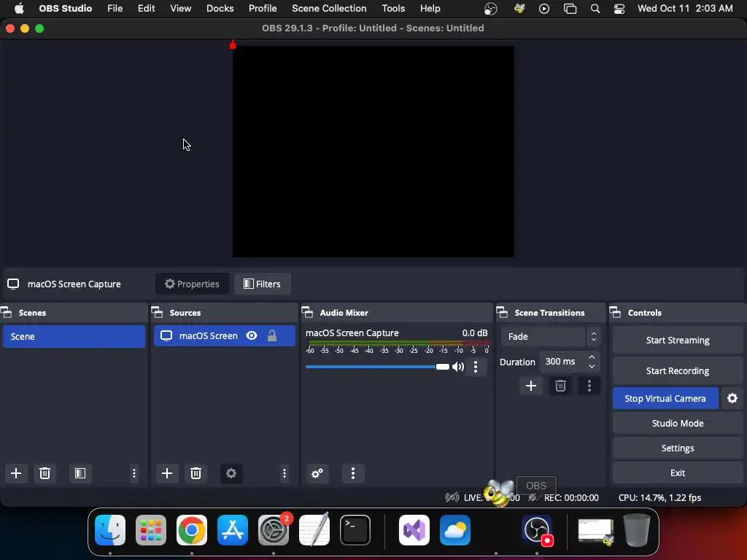Float the Controls dock icon
This screenshot has height=560, width=747.
click(x=616, y=313)
